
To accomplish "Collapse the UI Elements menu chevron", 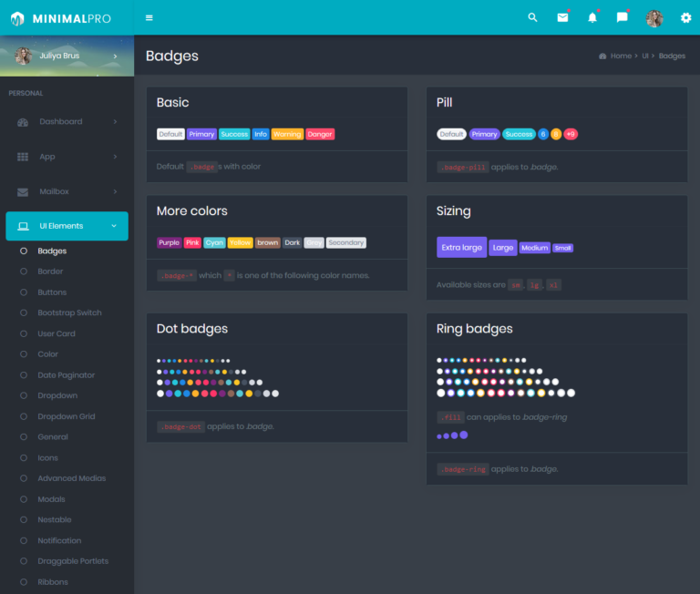I will (x=114, y=226).
